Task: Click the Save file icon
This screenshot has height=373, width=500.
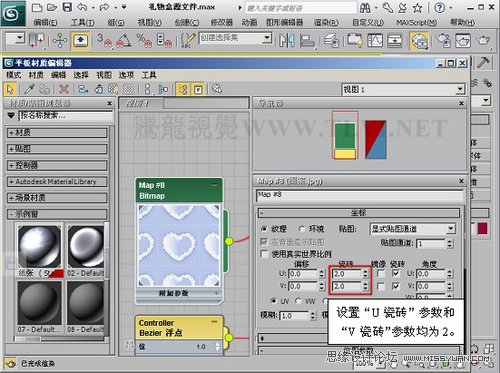Action: point(68,7)
